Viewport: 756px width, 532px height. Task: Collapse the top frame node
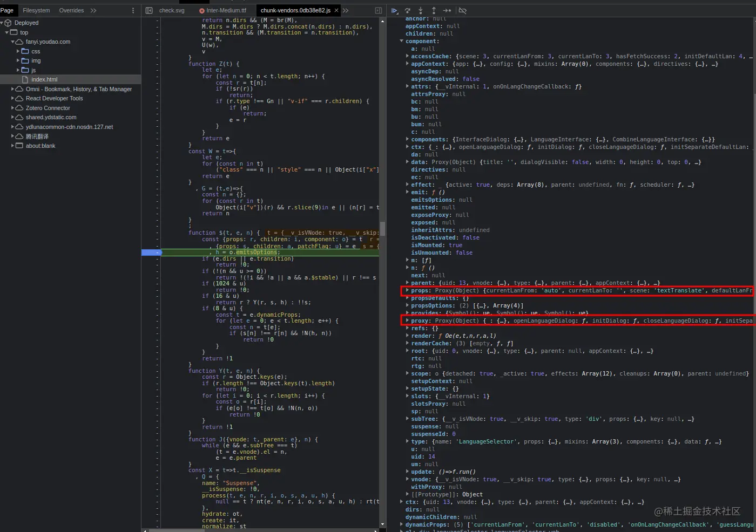click(7, 32)
